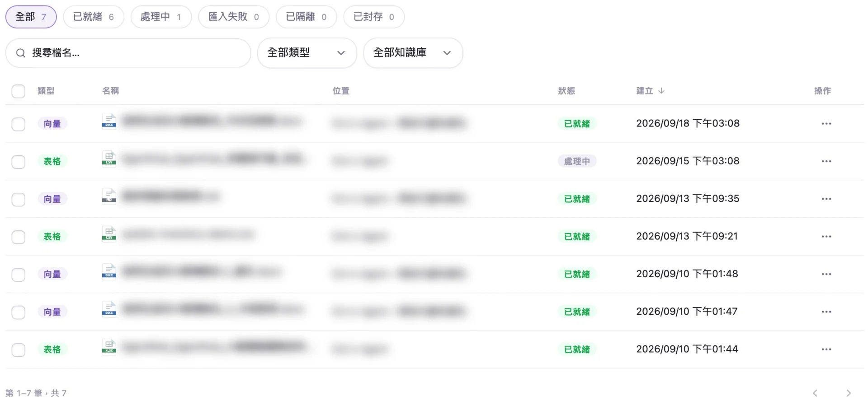
Task: Click the 已就緒 status badge in first row
Action: [577, 124]
